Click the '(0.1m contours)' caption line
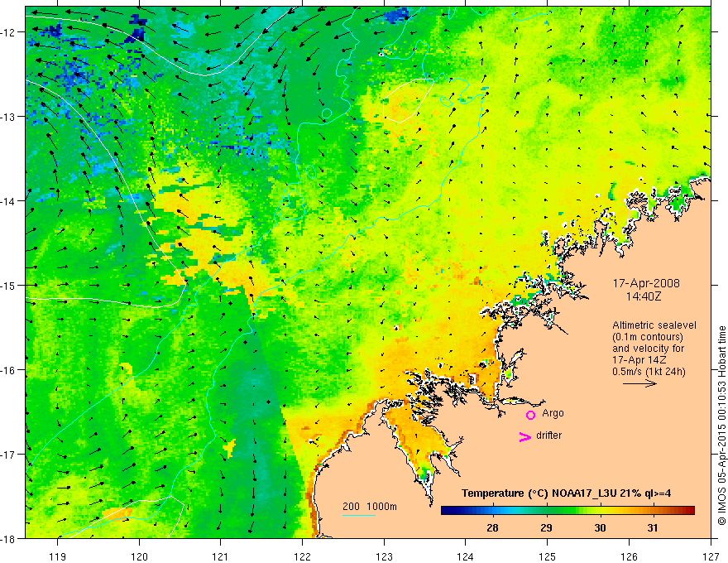This screenshot has height=563, width=728. click(x=648, y=337)
